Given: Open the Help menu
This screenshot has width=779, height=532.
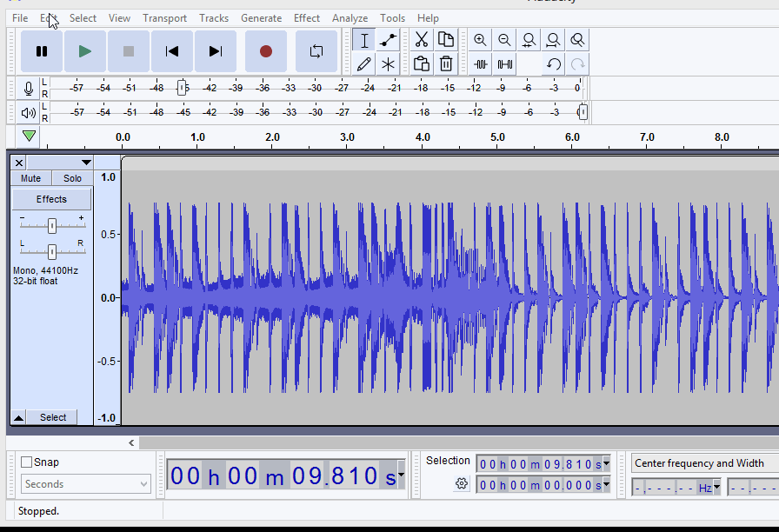Looking at the screenshot, I should tap(428, 18).
